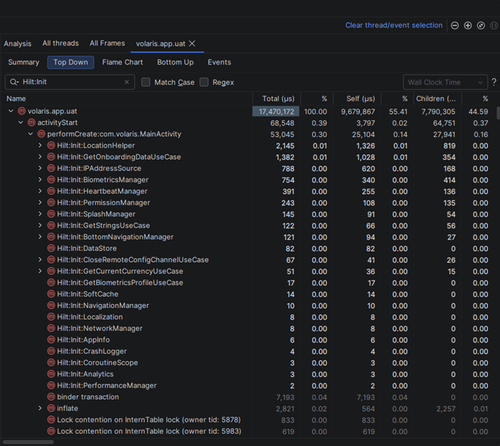Click Clear thread/event selection link

pos(394,25)
